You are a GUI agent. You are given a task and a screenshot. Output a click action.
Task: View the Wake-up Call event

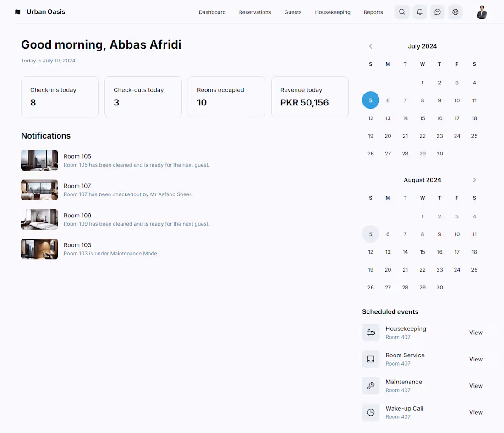476,412
